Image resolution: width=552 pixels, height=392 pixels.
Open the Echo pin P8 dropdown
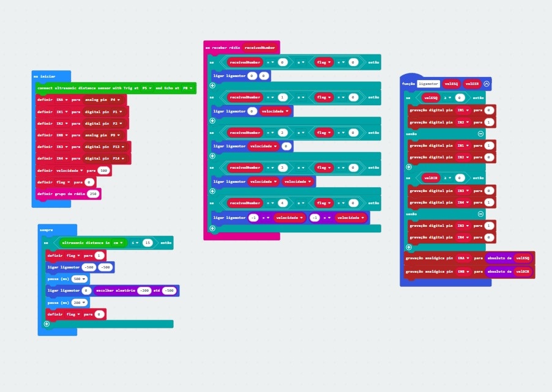click(188, 88)
